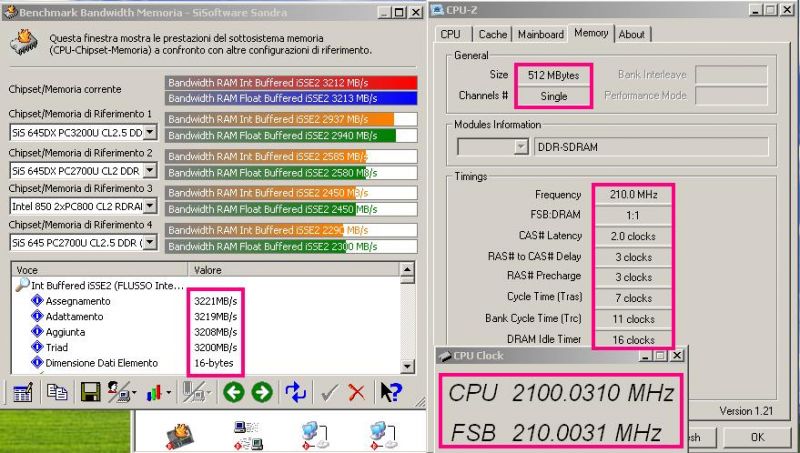Viewport: 800px width, 453px height.
Task: Click the Cycle Time 7 clocks value
Action: point(633,298)
